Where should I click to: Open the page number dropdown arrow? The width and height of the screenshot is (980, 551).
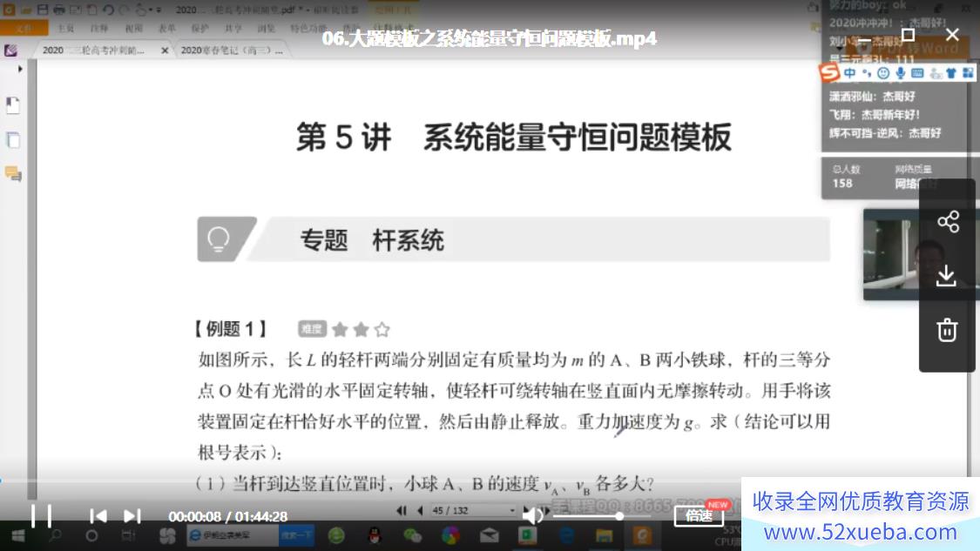512,510
